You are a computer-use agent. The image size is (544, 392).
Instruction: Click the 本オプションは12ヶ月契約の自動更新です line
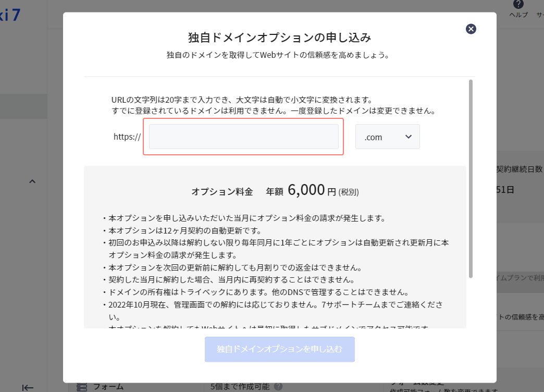click(183, 230)
